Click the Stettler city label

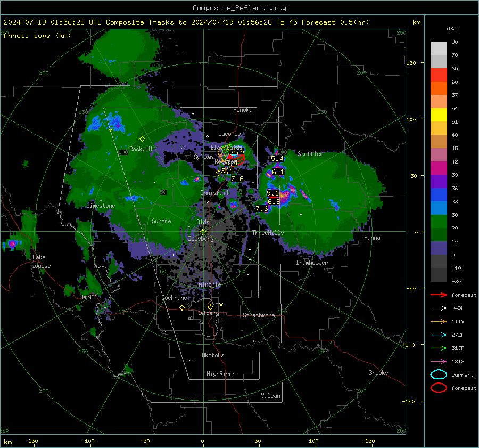[310, 154]
